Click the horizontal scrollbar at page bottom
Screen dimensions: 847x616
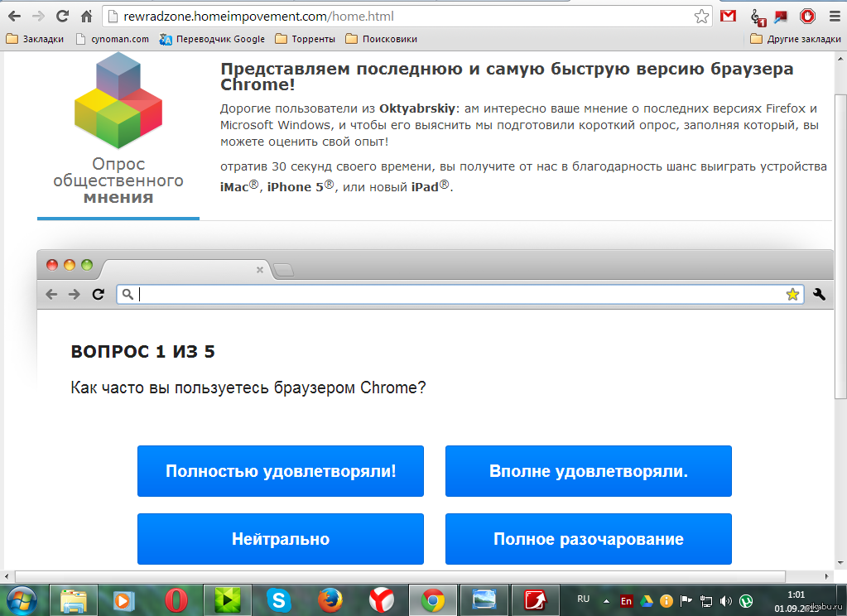click(x=397, y=575)
